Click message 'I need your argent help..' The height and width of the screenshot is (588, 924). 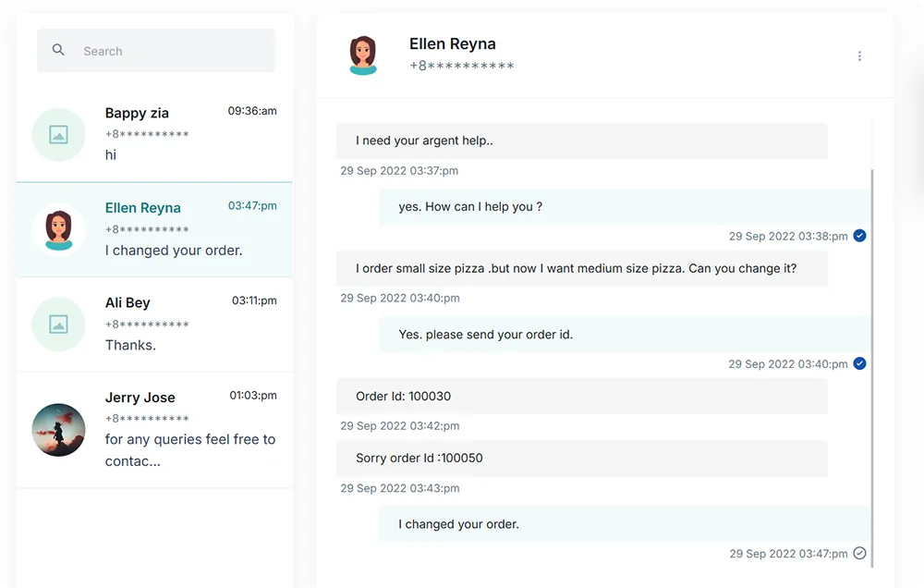581,141
